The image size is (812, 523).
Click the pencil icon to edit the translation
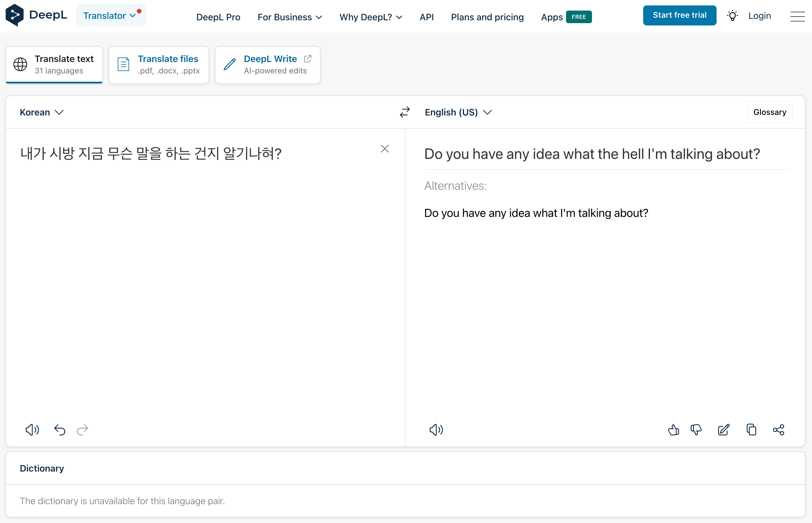pyautogui.click(x=723, y=430)
